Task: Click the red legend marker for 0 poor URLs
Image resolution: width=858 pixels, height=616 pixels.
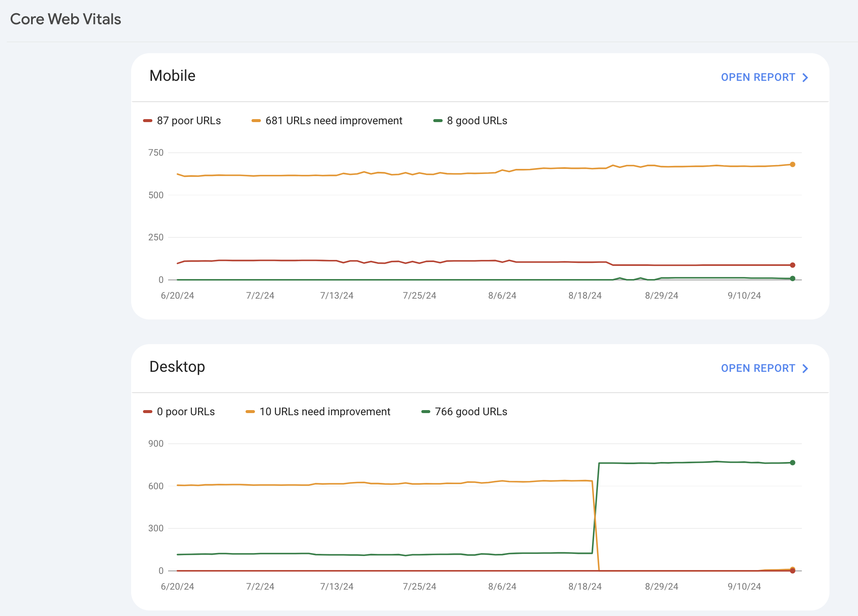Action: 148,411
